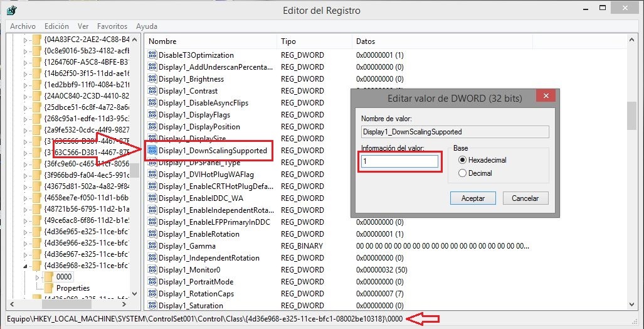The height and width of the screenshot is (329, 644).
Task: Click the value list scroll-up arrow
Action: [x=631, y=40]
